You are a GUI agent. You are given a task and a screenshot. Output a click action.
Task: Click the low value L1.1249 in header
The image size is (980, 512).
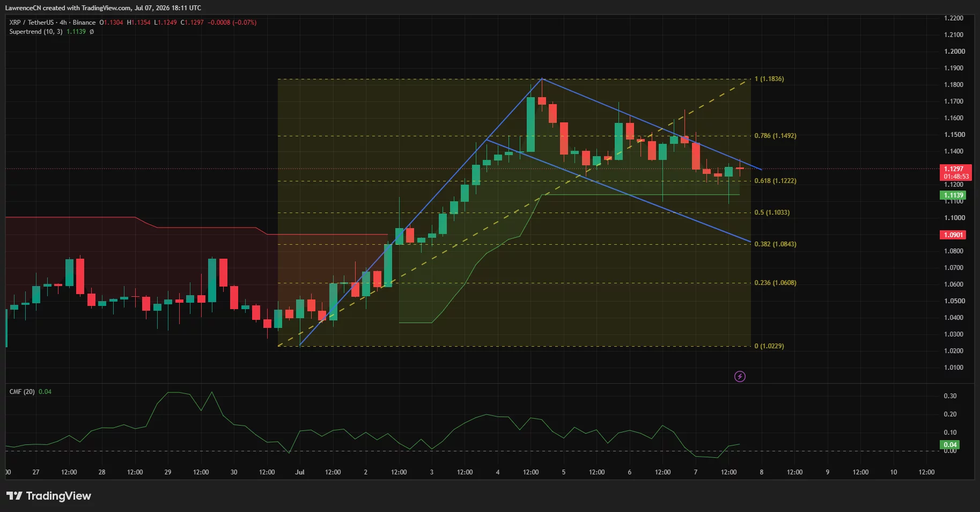tap(165, 23)
